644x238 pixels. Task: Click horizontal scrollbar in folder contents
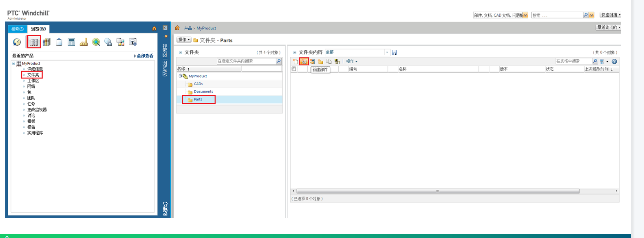point(438,191)
